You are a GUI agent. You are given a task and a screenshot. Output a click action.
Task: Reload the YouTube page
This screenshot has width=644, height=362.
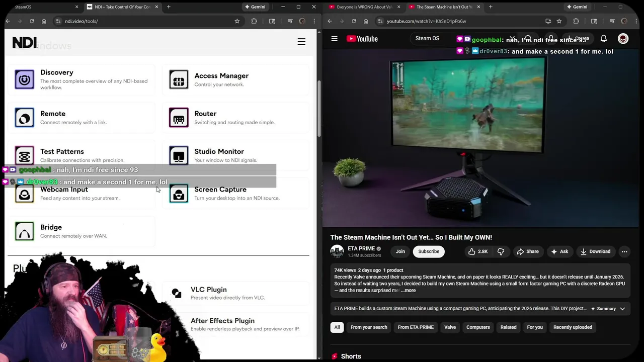pyautogui.click(x=354, y=21)
